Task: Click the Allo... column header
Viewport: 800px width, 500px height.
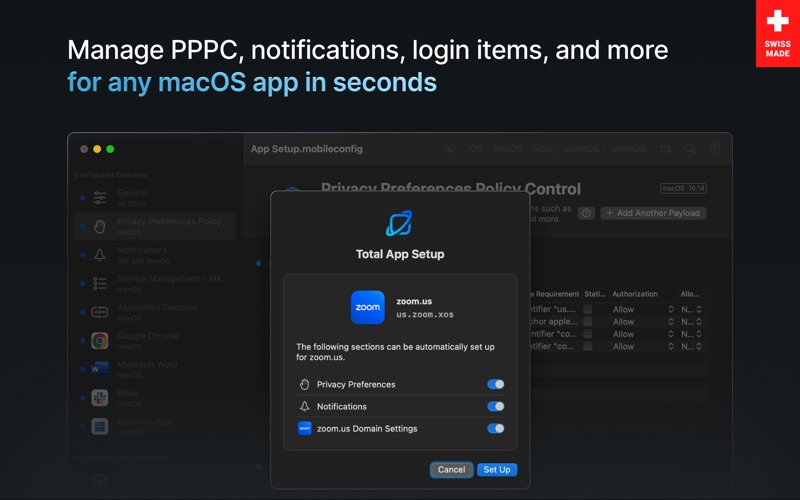Action: tap(690, 294)
